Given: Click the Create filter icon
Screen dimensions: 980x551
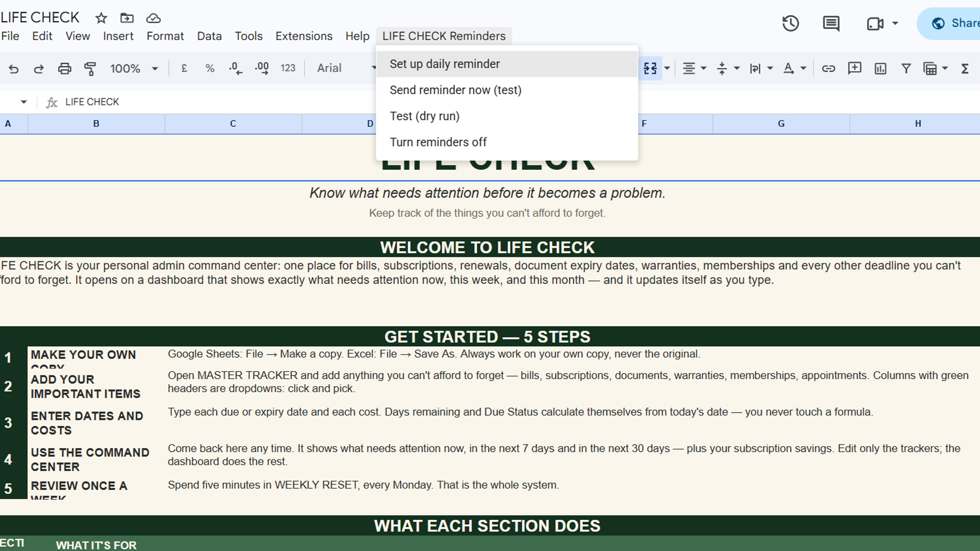Looking at the screenshot, I should [906, 69].
